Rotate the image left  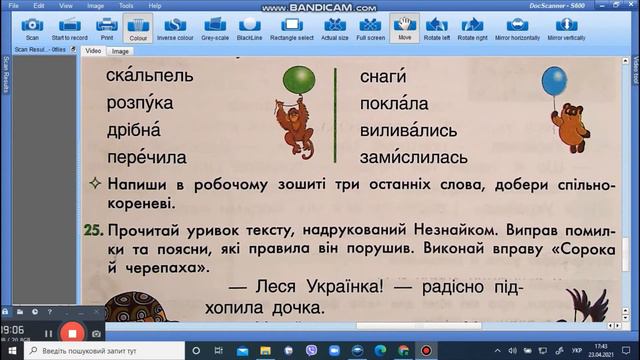click(x=437, y=29)
